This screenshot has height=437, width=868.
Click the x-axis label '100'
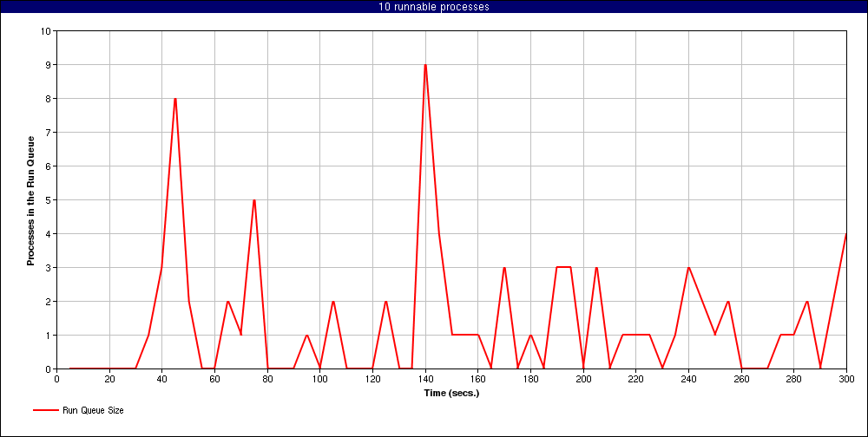pos(320,378)
